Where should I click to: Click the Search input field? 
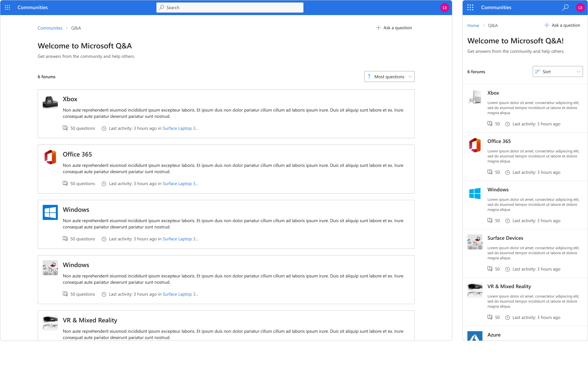(230, 8)
